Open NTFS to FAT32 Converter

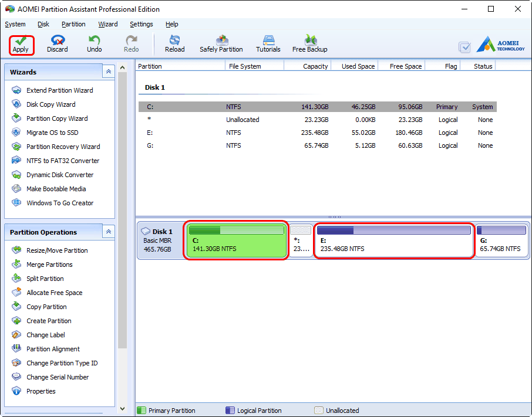pyautogui.click(x=55, y=161)
